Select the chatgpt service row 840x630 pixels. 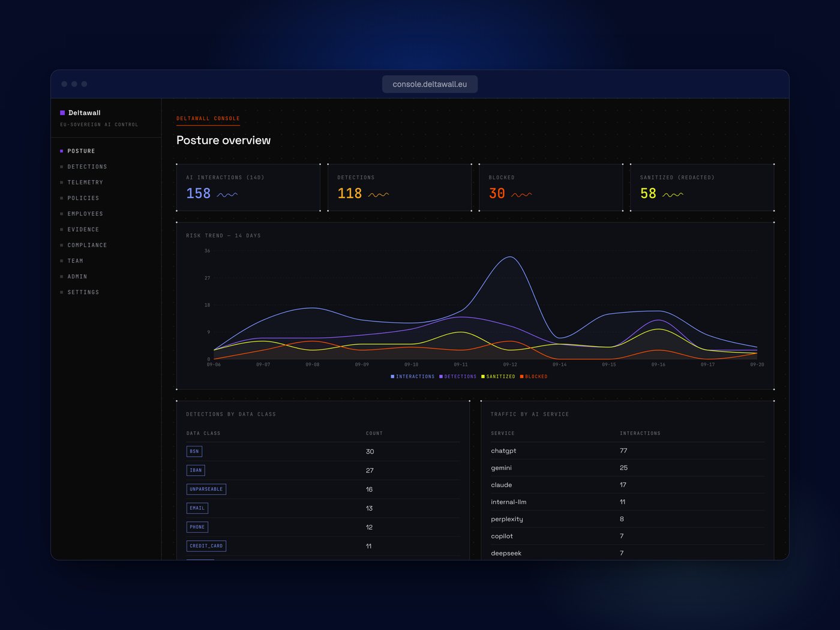(628, 451)
